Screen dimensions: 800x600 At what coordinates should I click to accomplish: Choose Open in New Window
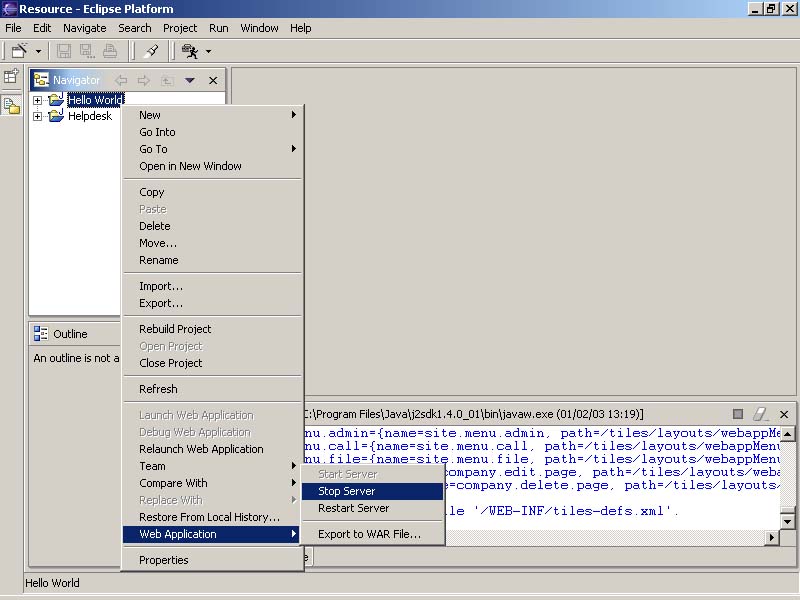tap(212, 166)
